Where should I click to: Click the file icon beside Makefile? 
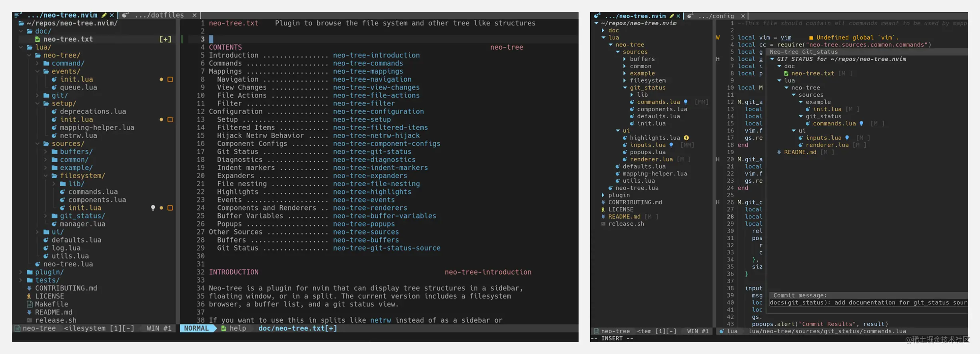(x=29, y=304)
